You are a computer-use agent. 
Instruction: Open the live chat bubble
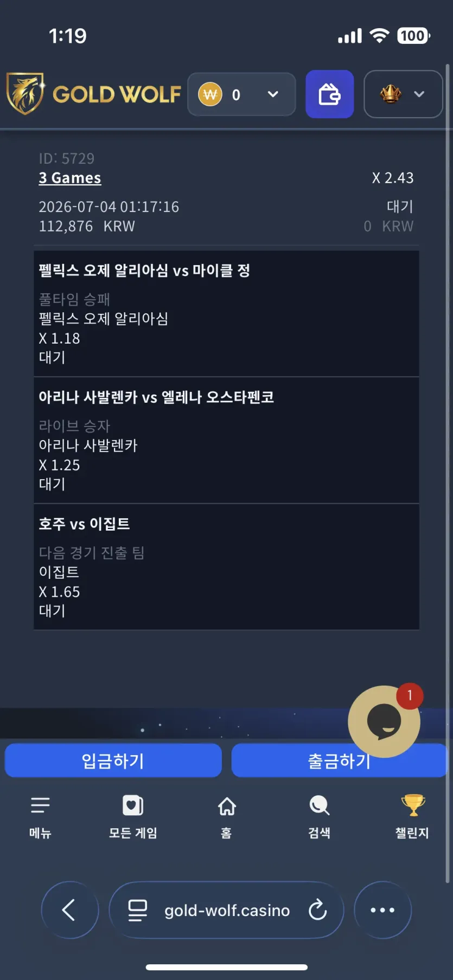click(384, 721)
